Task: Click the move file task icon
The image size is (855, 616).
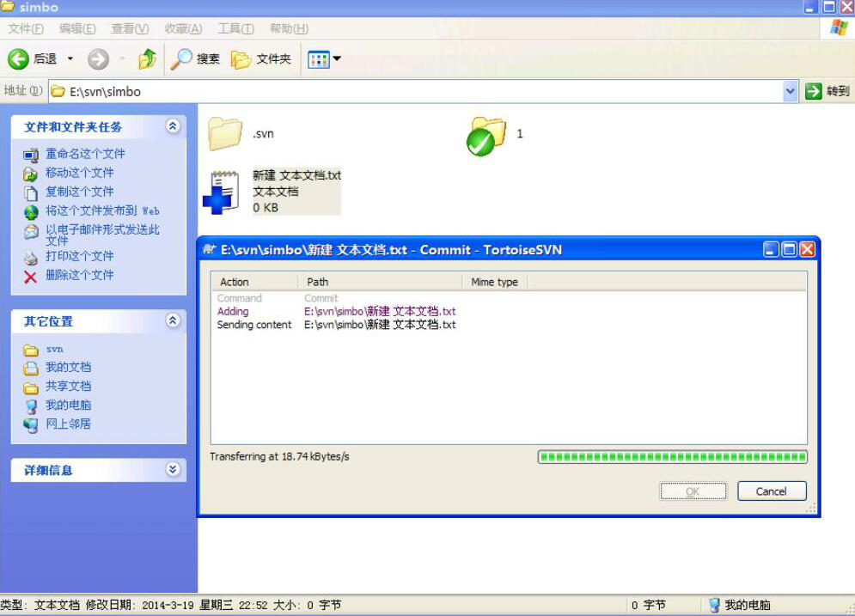Action: 31,174
